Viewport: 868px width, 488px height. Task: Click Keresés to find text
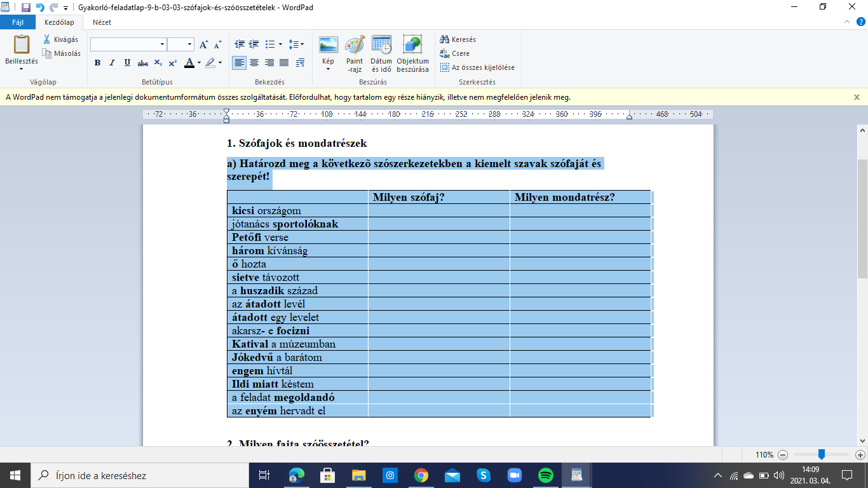[x=458, y=39]
